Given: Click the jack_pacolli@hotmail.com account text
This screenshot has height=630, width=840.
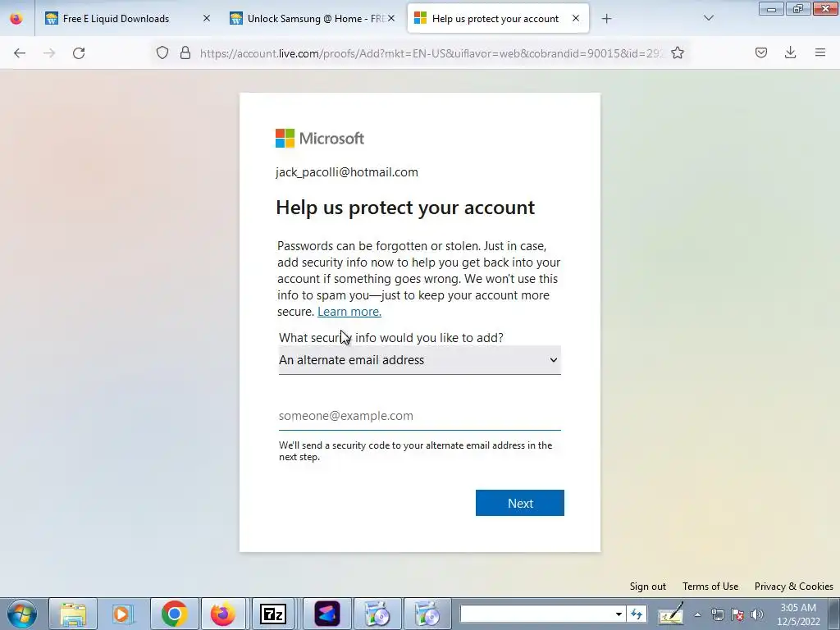Looking at the screenshot, I should pos(347,172).
